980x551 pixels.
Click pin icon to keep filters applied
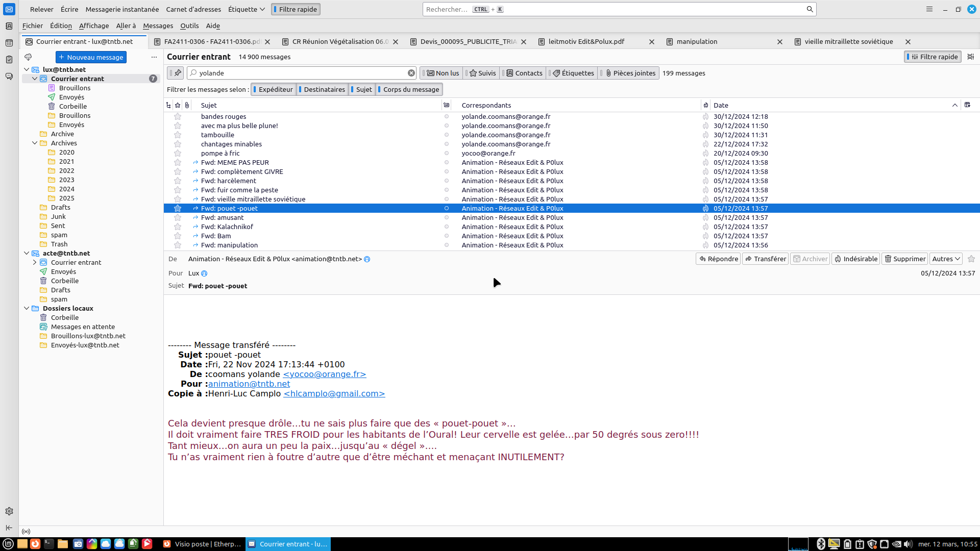pyautogui.click(x=177, y=73)
